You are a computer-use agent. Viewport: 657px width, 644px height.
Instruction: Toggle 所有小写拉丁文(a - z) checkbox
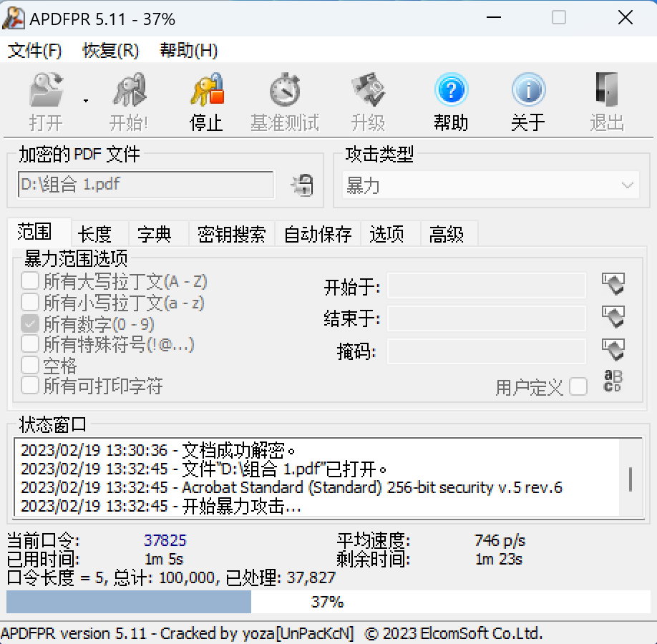[30, 302]
